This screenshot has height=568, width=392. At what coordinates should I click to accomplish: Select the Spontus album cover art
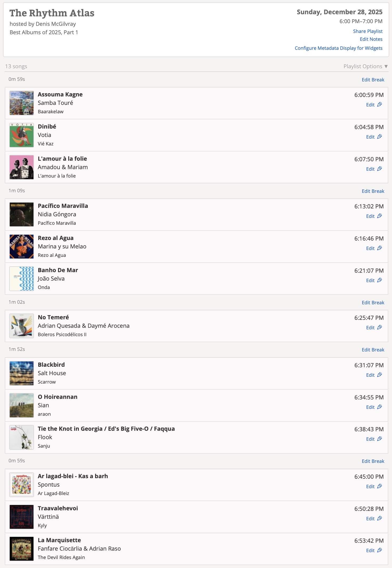[22, 485]
